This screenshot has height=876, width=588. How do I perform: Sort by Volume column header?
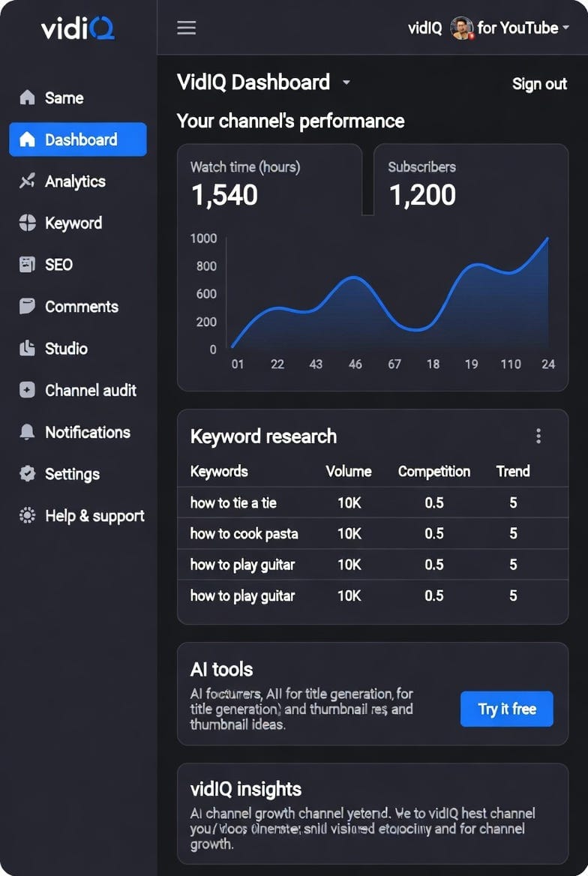(349, 471)
